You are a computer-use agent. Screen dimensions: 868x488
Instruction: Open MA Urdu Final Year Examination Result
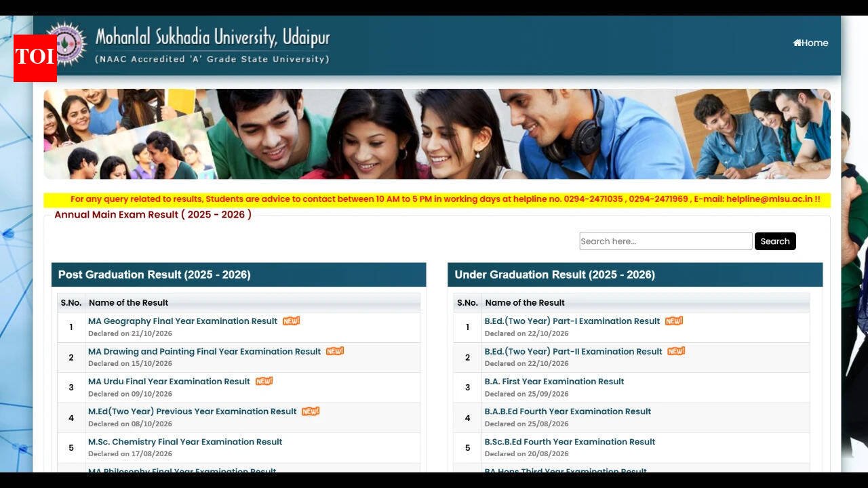169,382
